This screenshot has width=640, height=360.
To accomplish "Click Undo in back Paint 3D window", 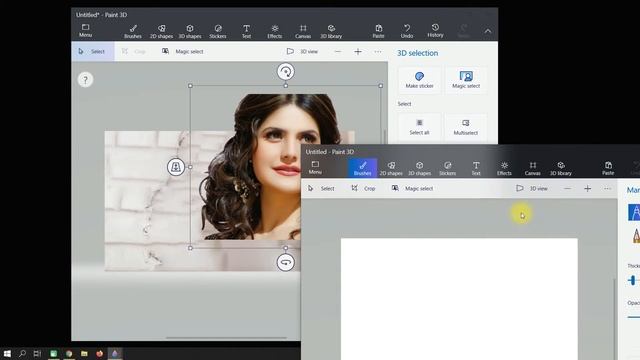I will click(x=407, y=31).
